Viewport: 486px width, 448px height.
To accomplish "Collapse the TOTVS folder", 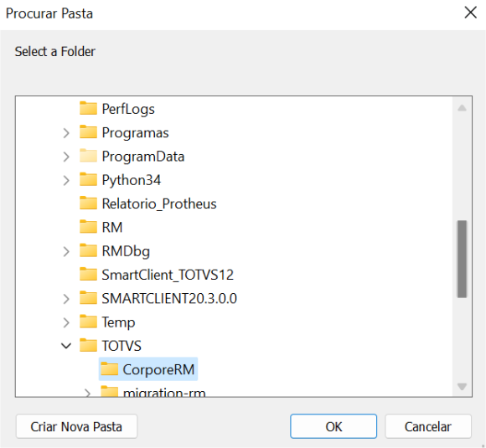I will tap(66, 346).
